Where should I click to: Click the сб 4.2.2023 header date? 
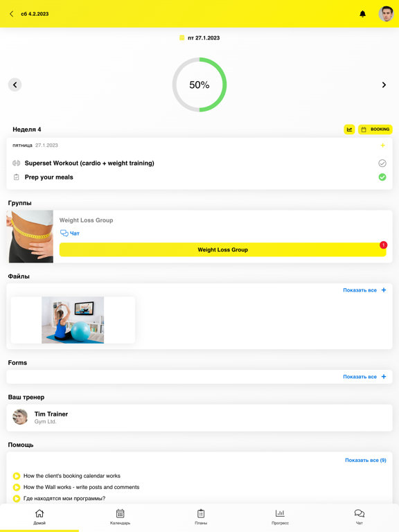point(35,14)
